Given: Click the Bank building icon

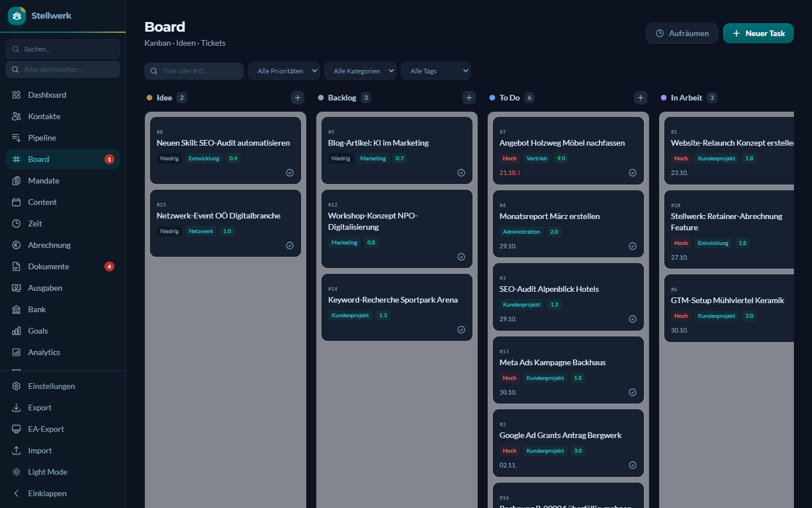Looking at the screenshot, I should tap(16, 309).
